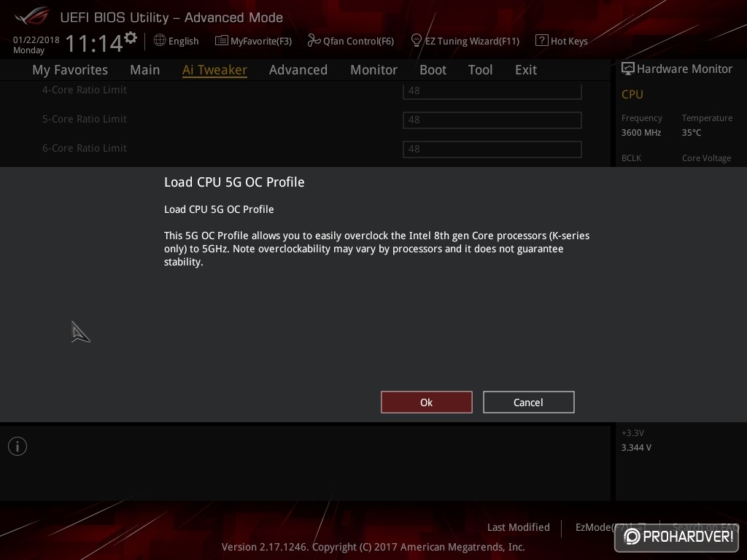Click the 5-Core Ratio Limit label
Image resolution: width=747 pixels, height=560 pixels.
click(x=85, y=119)
